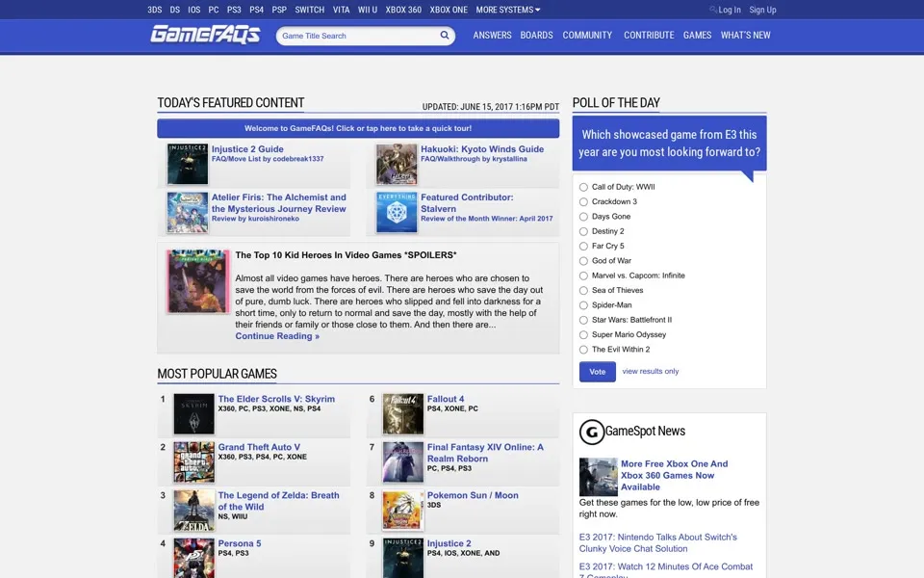
Task: Click the Log In link
Action: [730, 10]
